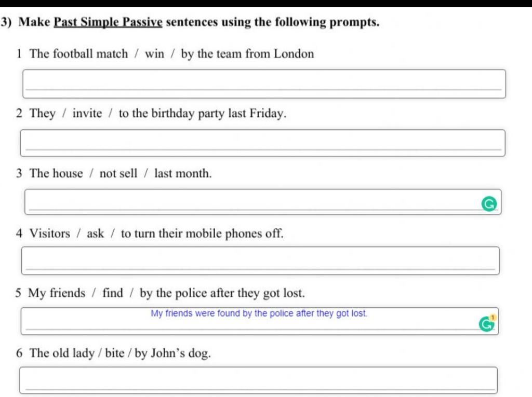This screenshot has height=397, width=532.
Task: Click 'last month.' in prompt 3
Action: tap(183, 173)
